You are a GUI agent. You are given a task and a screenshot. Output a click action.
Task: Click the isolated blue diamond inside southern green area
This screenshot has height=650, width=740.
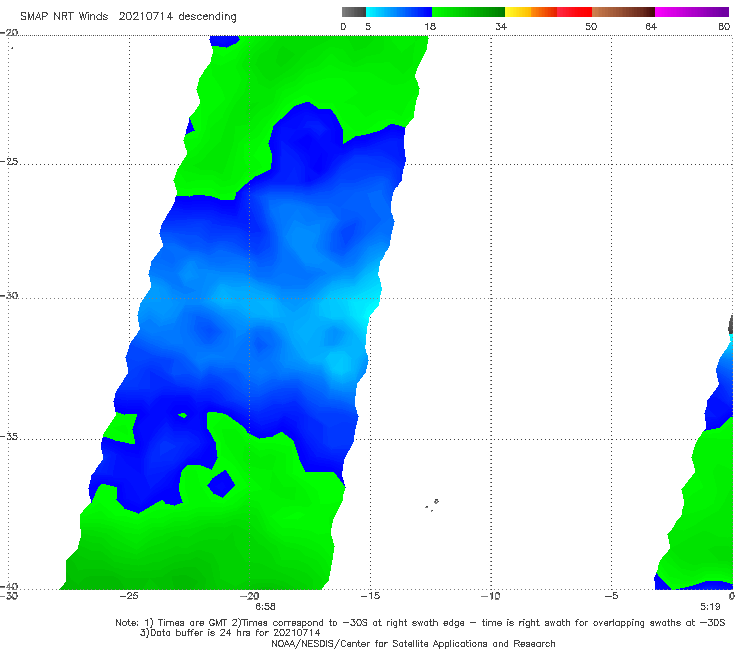tap(221, 484)
